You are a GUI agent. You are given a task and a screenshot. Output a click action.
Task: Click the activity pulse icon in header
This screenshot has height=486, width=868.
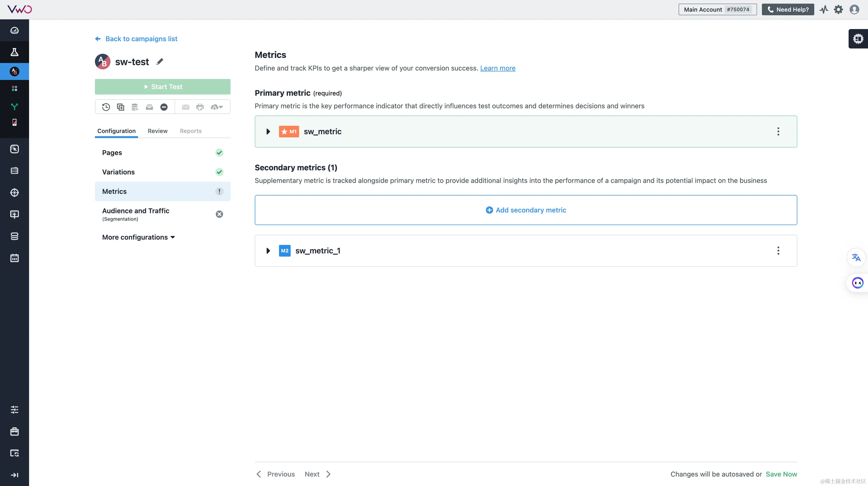[824, 9]
